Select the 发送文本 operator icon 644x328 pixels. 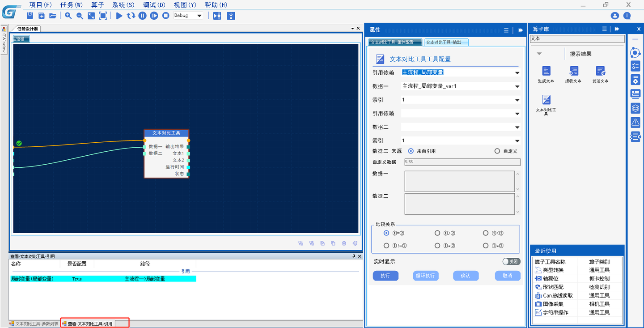click(600, 71)
